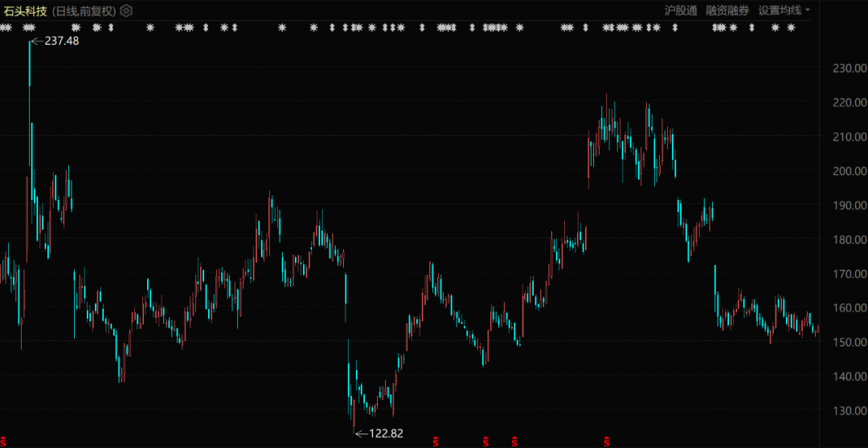Click first red S marker right of 122.82

point(436,441)
